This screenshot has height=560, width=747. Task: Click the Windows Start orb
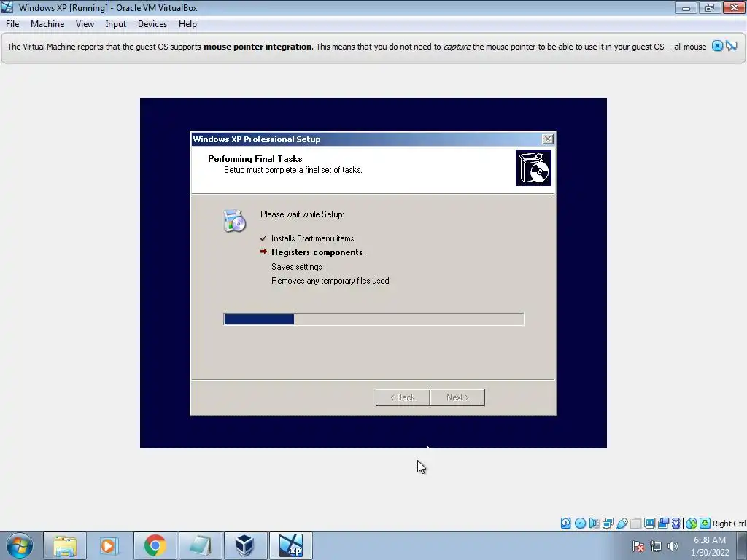(x=20, y=545)
